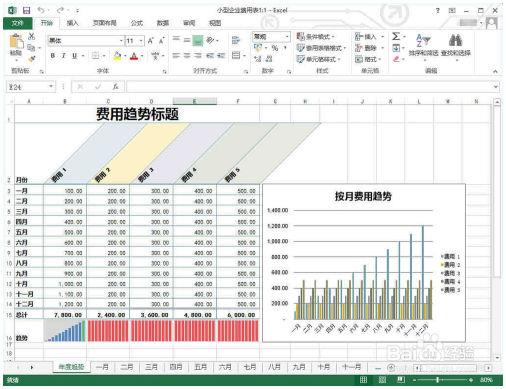This screenshot has width=506, height=389.
Task: Toggle Underline formatting
Action: point(74,56)
